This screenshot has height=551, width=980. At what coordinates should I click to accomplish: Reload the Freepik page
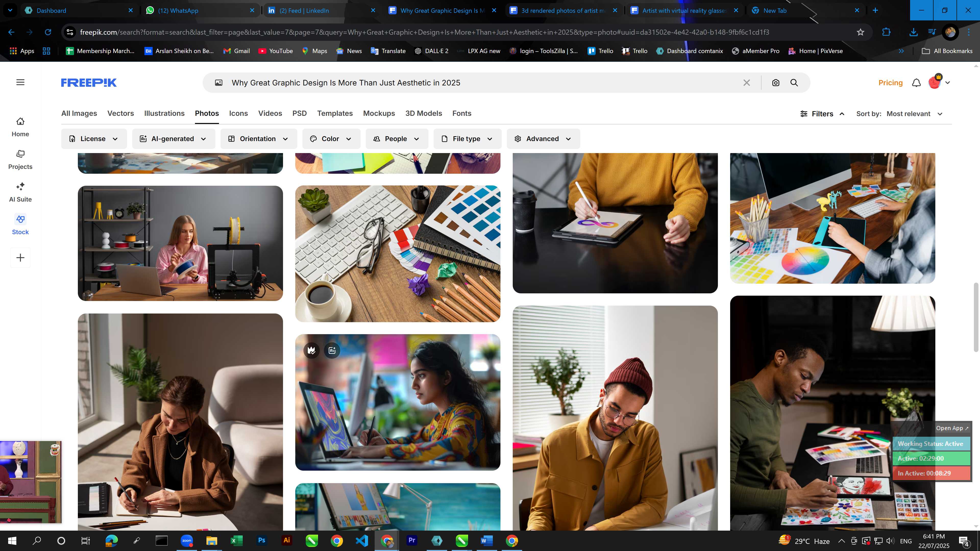pos(48,32)
